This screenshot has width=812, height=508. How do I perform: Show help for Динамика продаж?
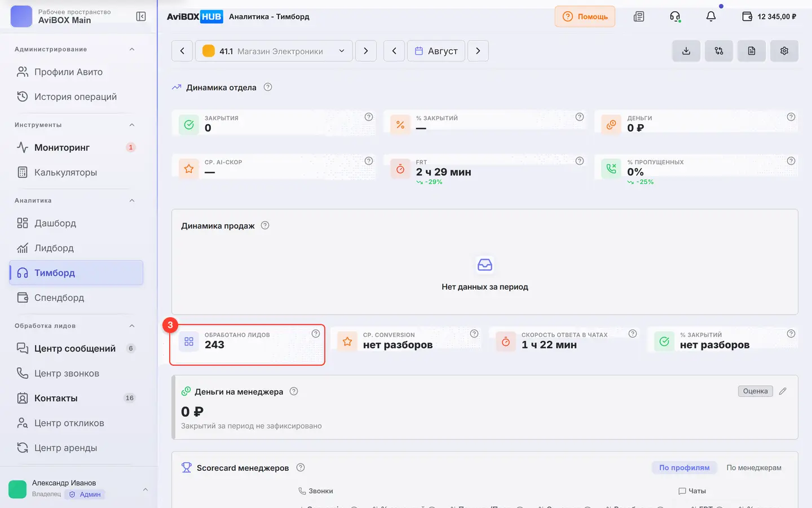pos(265,225)
